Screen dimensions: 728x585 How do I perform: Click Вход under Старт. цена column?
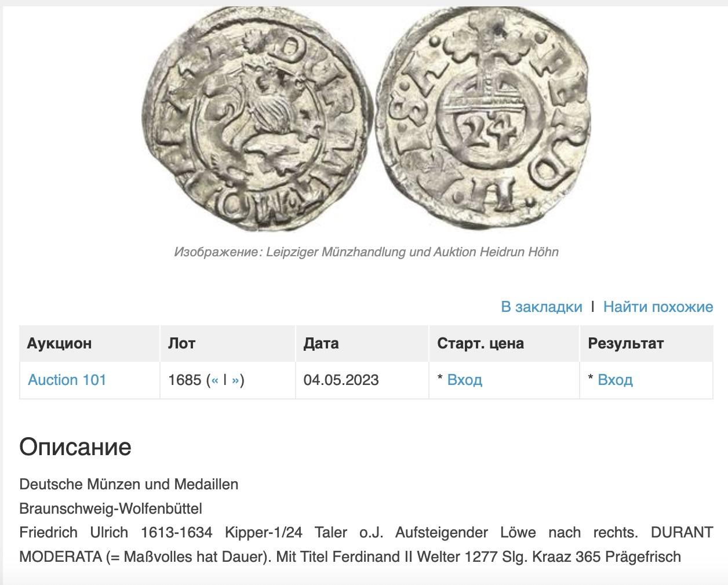[x=465, y=380]
